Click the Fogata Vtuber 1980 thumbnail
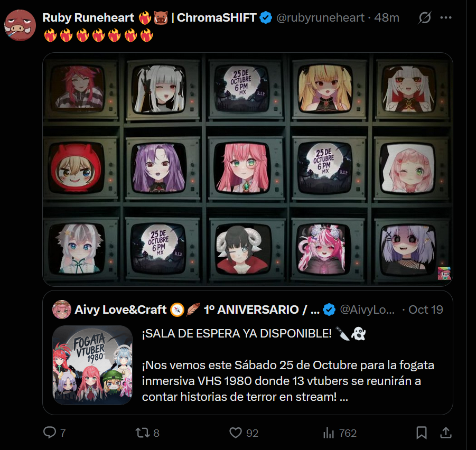Viewport: 476px width, 450px height. (92, 365)
